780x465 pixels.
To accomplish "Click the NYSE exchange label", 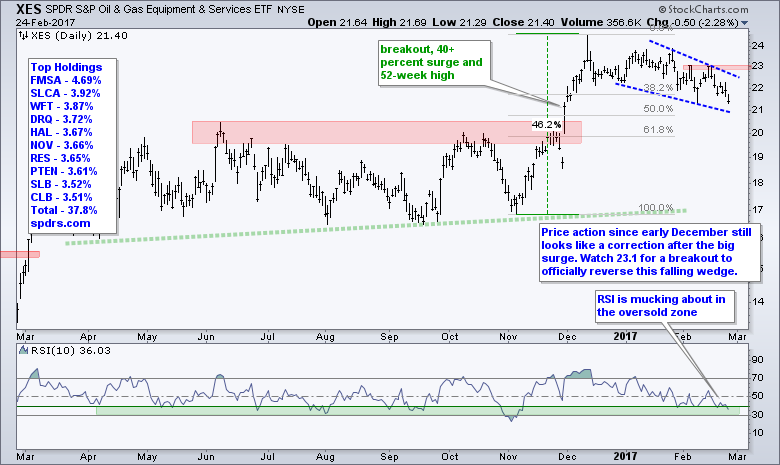I will click(291, 9).
